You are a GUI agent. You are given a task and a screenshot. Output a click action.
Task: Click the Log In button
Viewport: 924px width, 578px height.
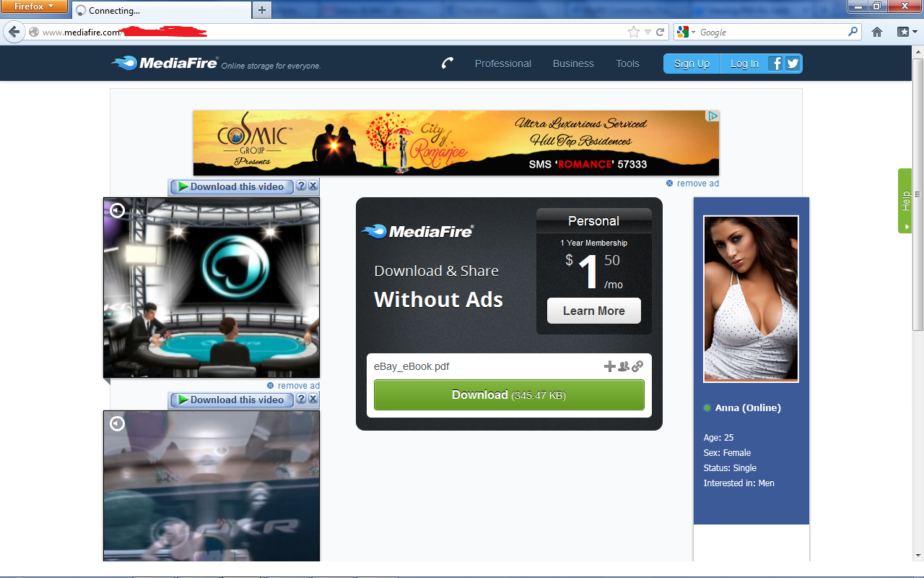tap(744, 64)
